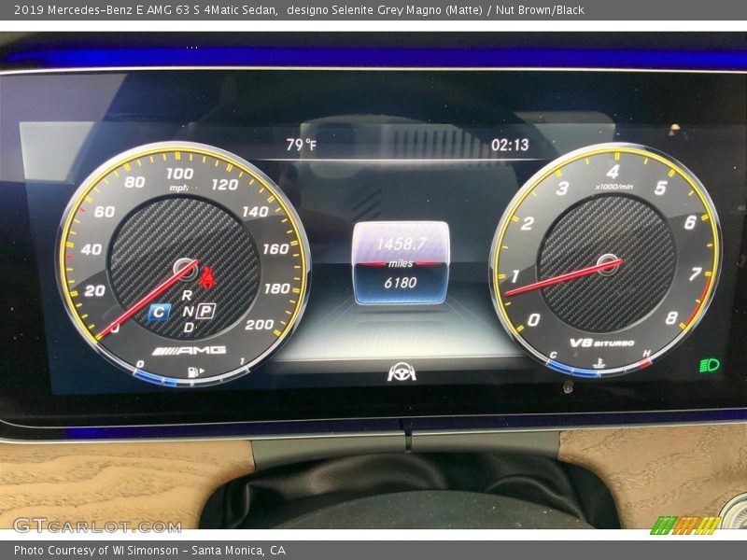Tap the N gear letter

pyautogui.click(x=188, y=312)
